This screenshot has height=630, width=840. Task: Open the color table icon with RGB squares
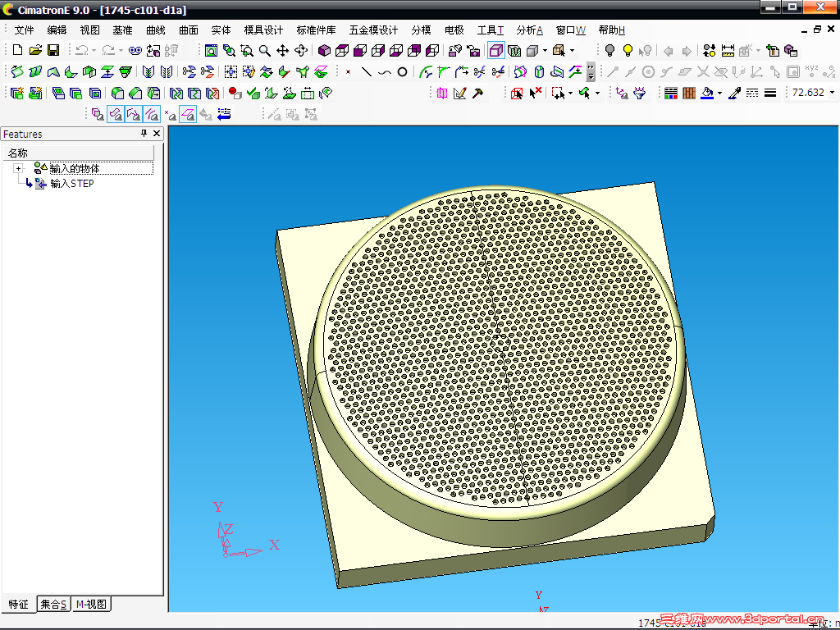click(x=671, y=94)
